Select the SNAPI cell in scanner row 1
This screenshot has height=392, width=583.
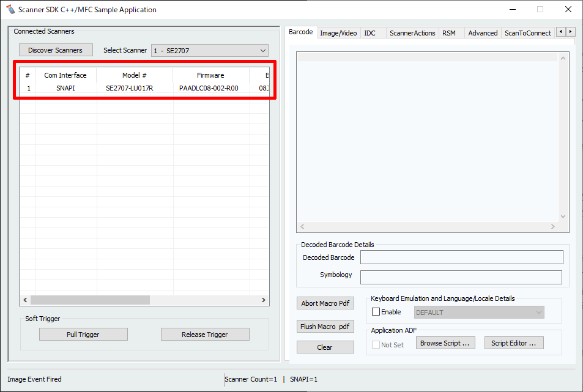pyautogui.click(x=66, y=88)
